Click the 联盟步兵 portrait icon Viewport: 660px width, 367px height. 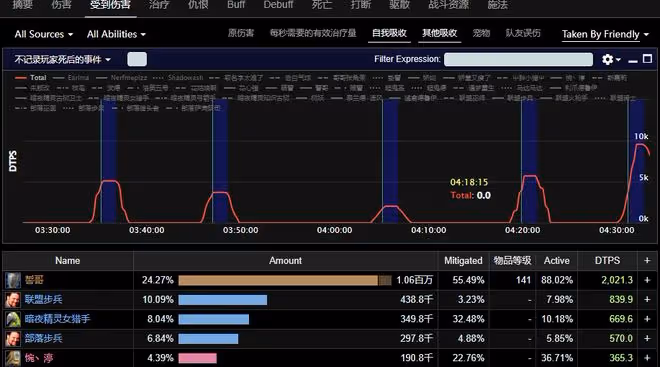pos(13,300)
